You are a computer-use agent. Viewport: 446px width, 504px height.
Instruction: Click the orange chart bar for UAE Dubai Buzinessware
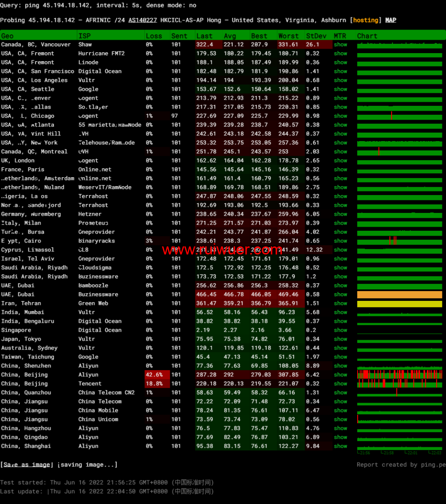tap(400, 295)
